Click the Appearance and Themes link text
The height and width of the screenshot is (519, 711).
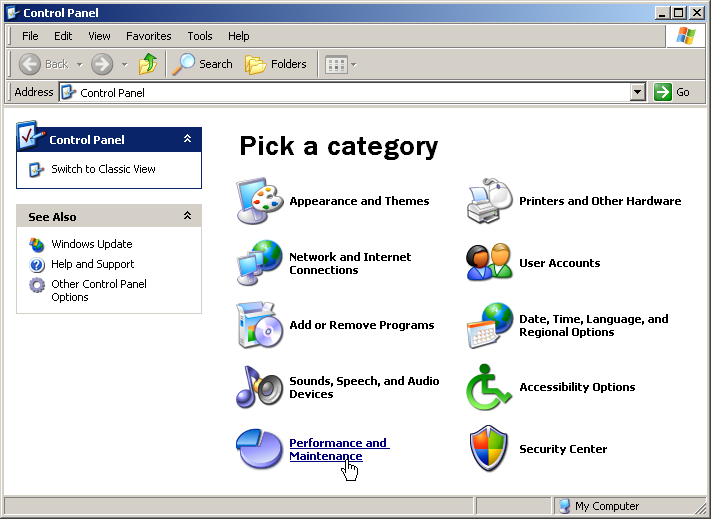359,201
